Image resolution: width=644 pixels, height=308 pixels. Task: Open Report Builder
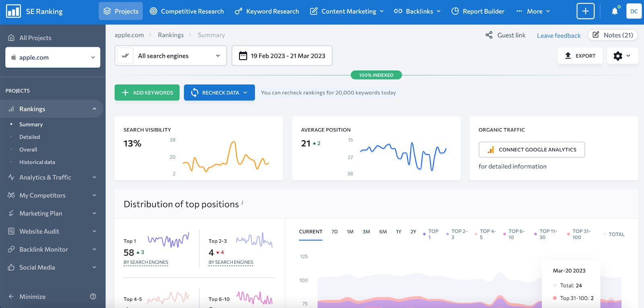478,11
